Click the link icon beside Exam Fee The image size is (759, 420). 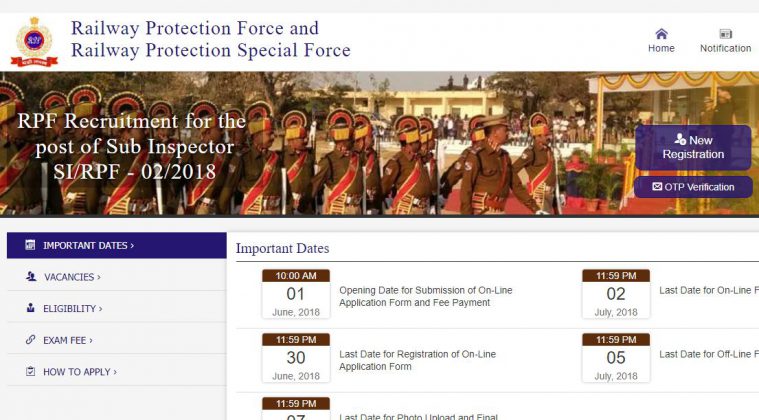[30, 340]
